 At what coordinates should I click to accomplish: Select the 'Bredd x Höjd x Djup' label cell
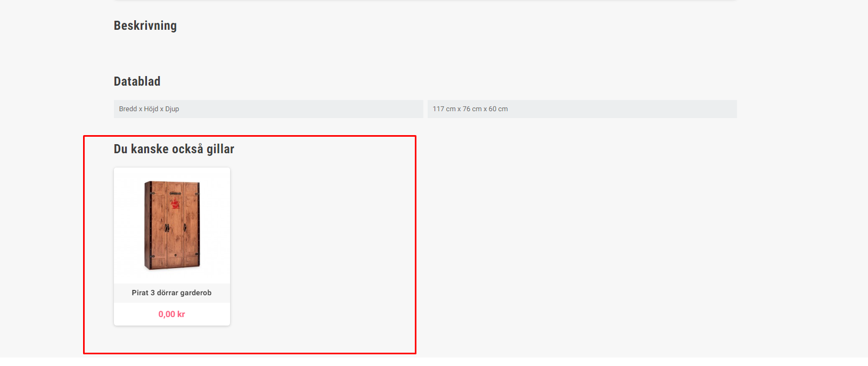click(268, 109)
